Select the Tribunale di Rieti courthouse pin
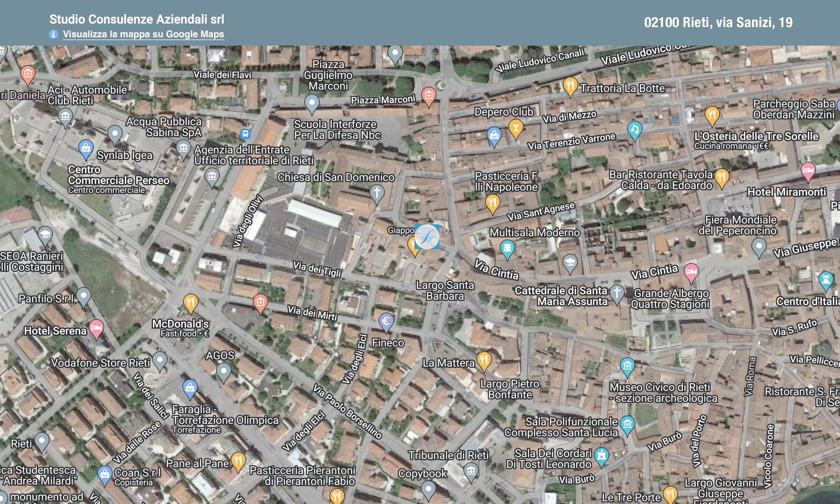Screen dimensions: 840x504 point(471,472)
